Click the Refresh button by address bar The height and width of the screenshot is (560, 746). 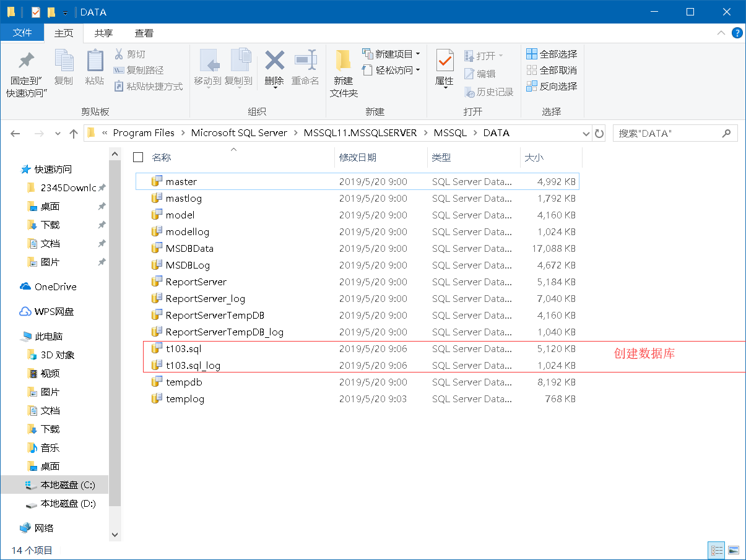click(599, 133)
